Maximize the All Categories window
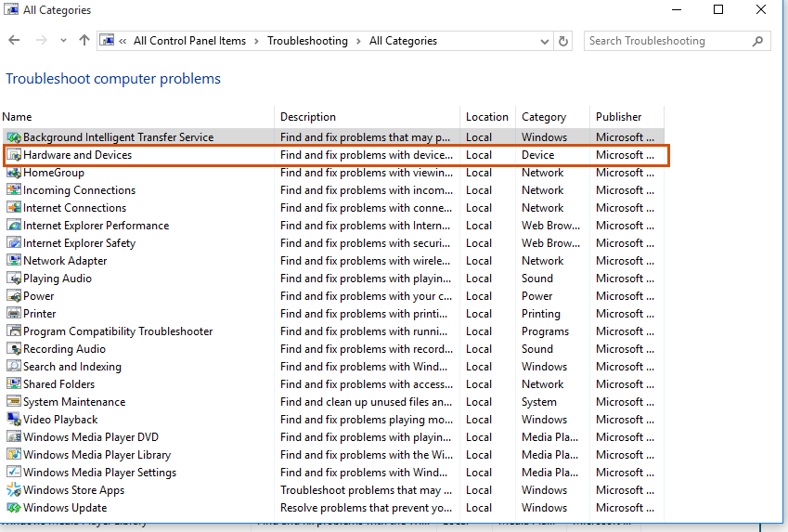 [x=718, y=9]
